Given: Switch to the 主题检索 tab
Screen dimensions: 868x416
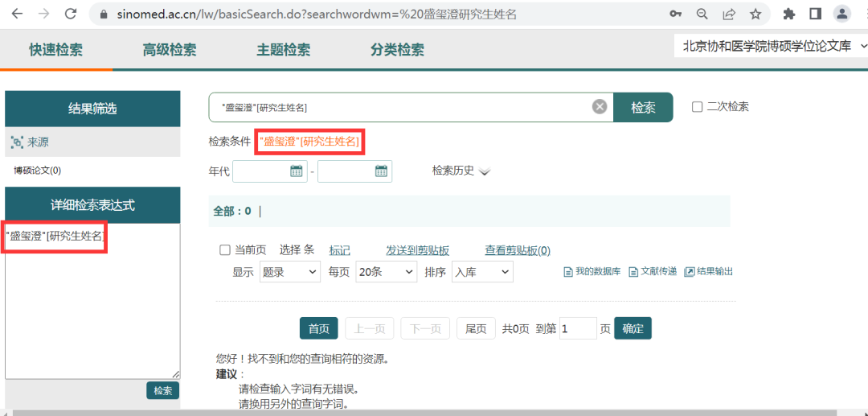Looking at the screenshot, I should coord(284,50).
